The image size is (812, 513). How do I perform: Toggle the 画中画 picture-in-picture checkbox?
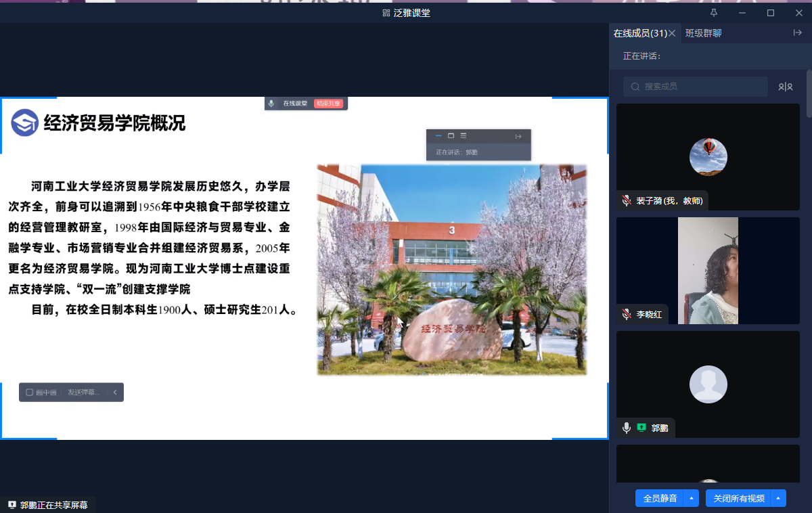pyautogui.click(x=30, y=393)
